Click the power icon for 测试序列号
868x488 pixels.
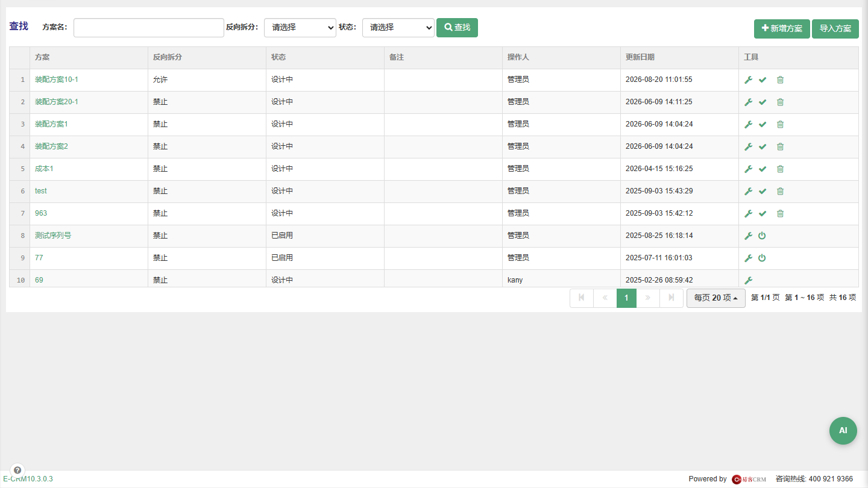coord(762,236)
